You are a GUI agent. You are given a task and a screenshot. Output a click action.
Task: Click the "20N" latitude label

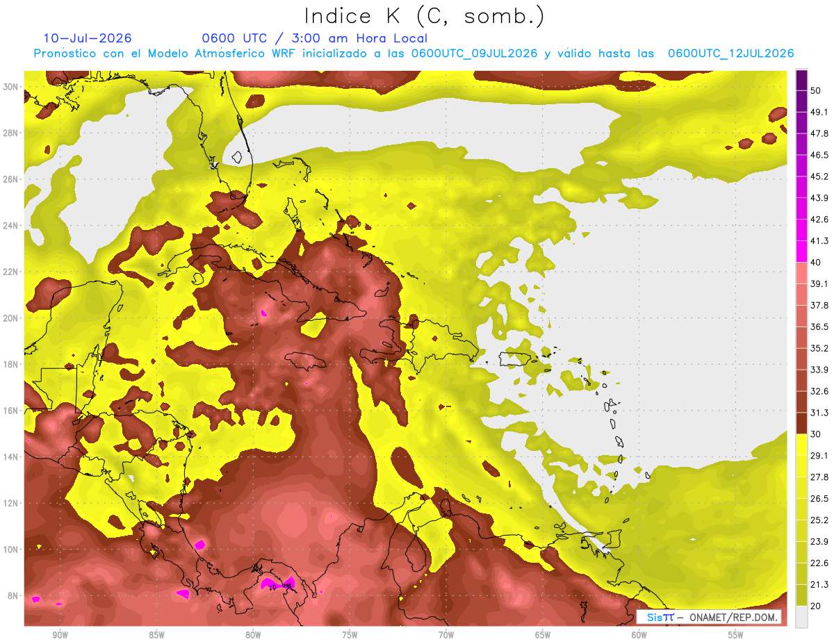(x=11, y=318)
